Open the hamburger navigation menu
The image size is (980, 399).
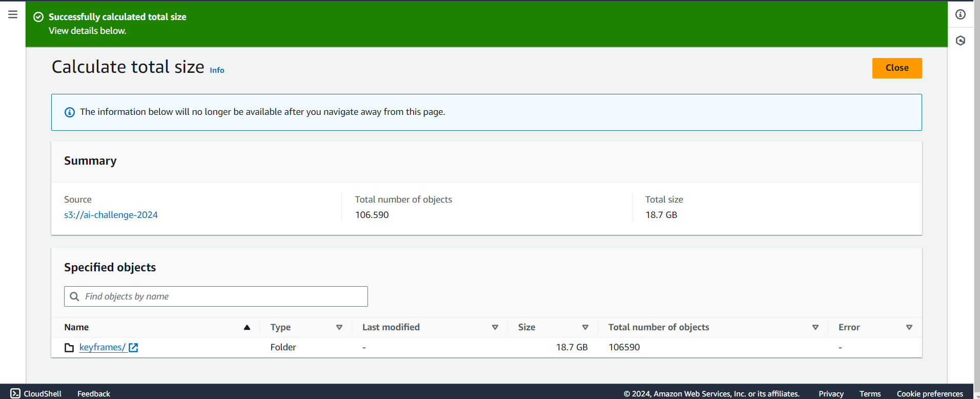point(13,14)
